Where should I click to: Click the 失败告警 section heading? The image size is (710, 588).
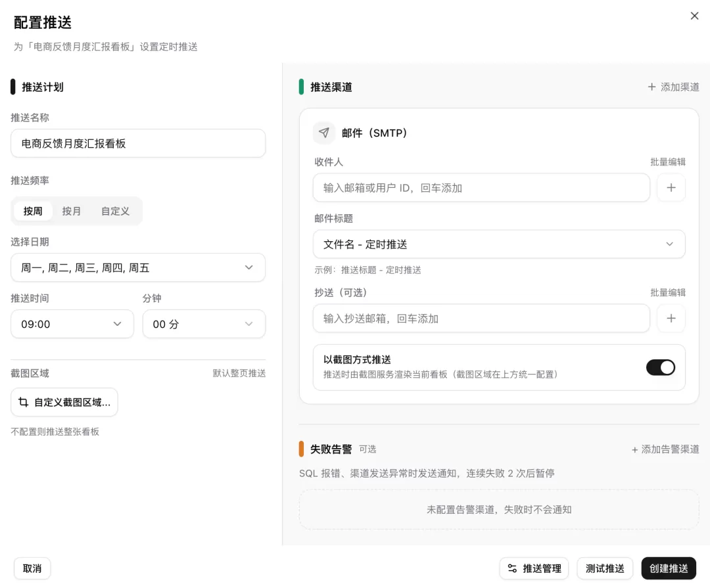click(x=331, y=449)
